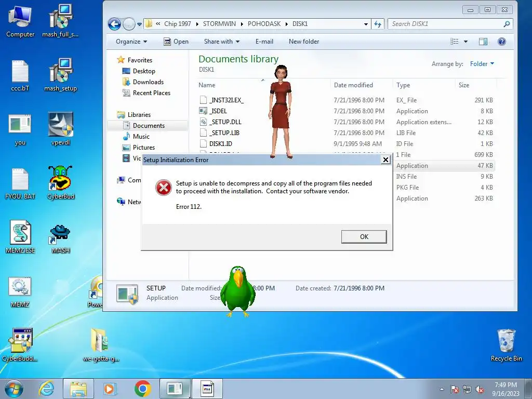Select Documents under Libraries
Viewport: 532px width, 399px height.
(x=148, y=126)
